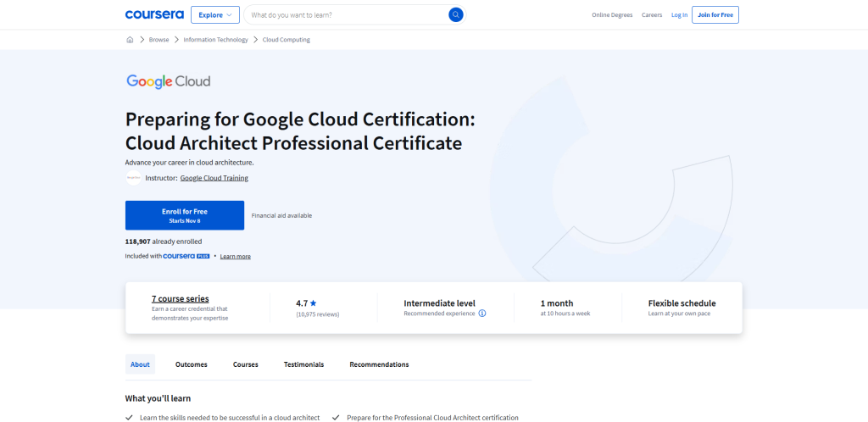
Task: Open the Learn more link
Action: click(236, 257)
